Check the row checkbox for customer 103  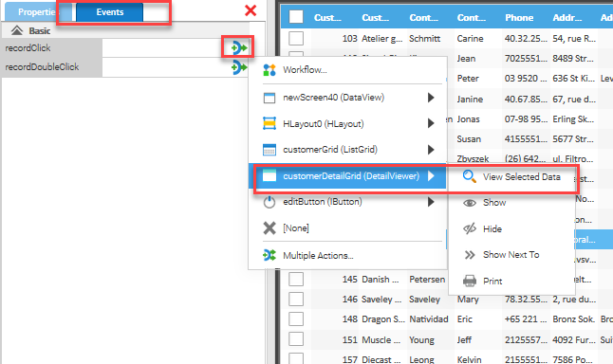point(296,38)
